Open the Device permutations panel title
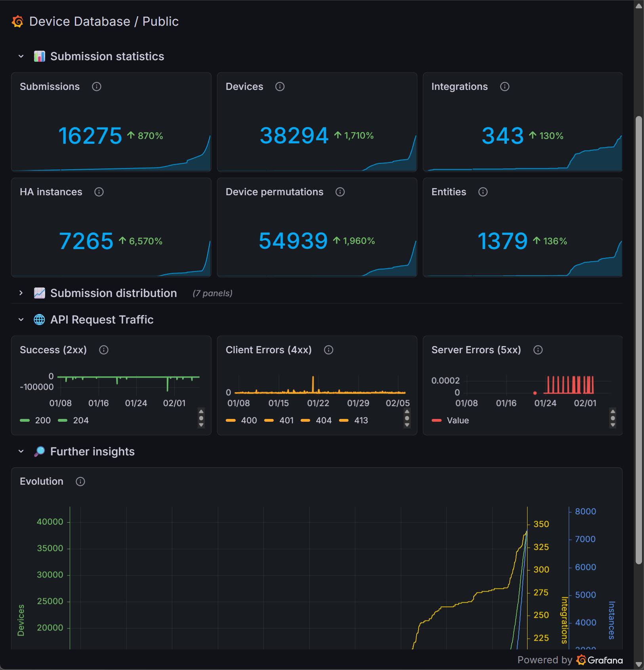The width and height of the screenshot is (644, 670). coord(274,192)
